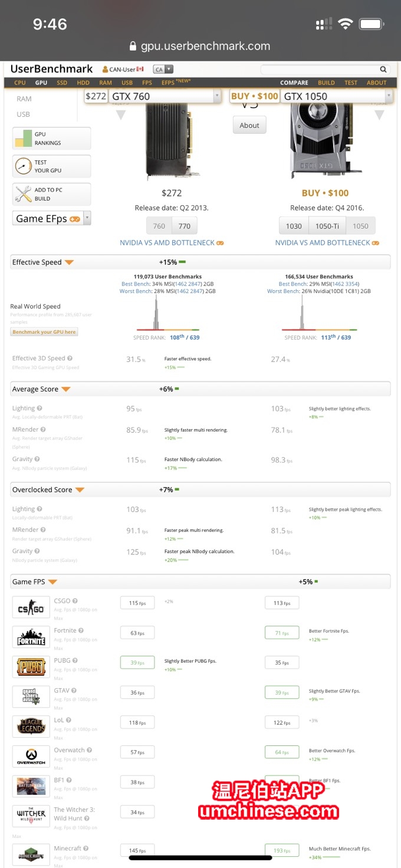Click The Witcher 3 game logo
The image size is (401, 868).
pyautogui.click(x=31, y=817)
